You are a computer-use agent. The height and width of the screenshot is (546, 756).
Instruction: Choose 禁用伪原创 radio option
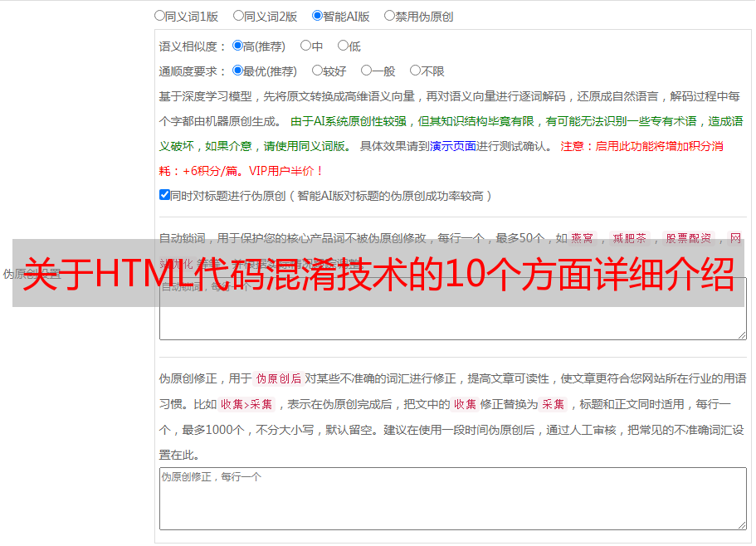pos(389,16)
